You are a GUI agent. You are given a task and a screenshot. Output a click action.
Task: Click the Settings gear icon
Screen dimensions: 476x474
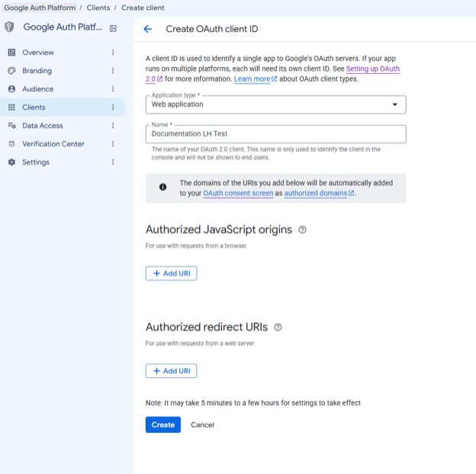11,162
